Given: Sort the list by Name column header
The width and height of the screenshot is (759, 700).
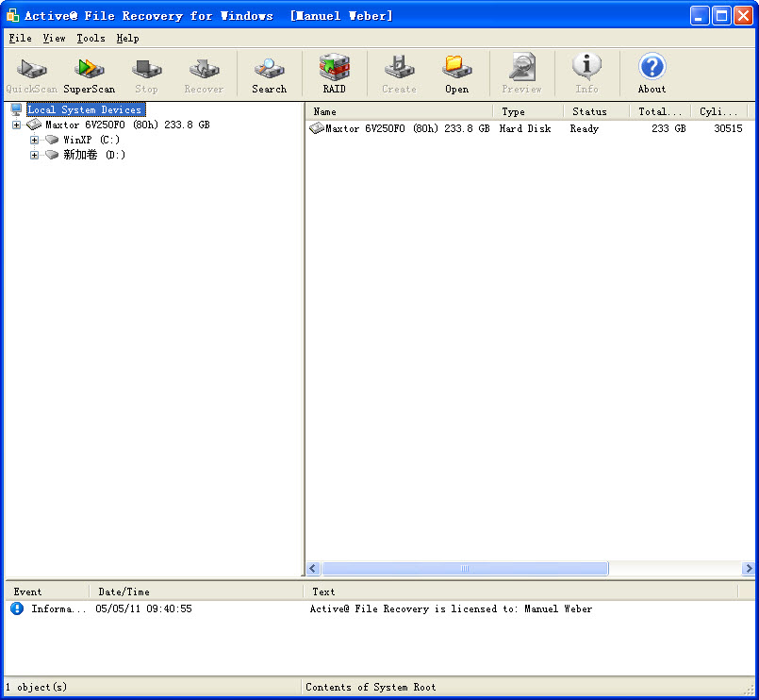Looking at the screenshot, I should [399, 111].
